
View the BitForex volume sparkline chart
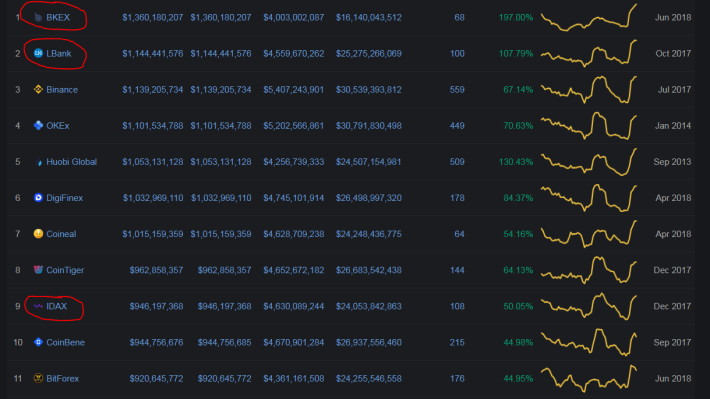pos(589,378)
